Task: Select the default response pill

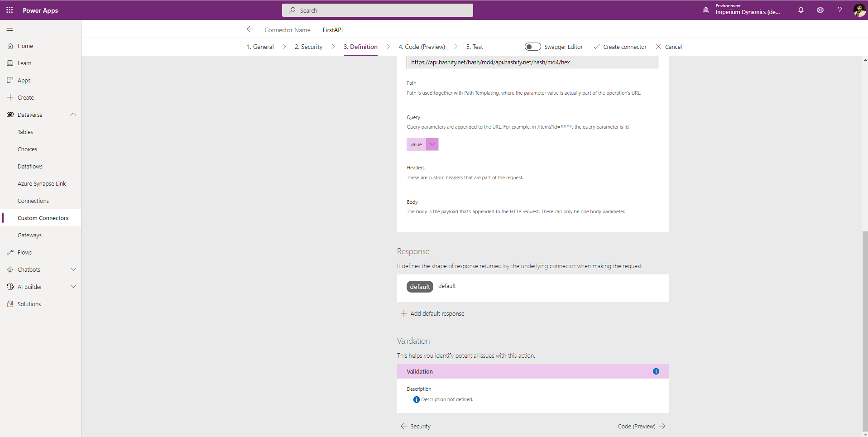Action: tap(420, 287)
